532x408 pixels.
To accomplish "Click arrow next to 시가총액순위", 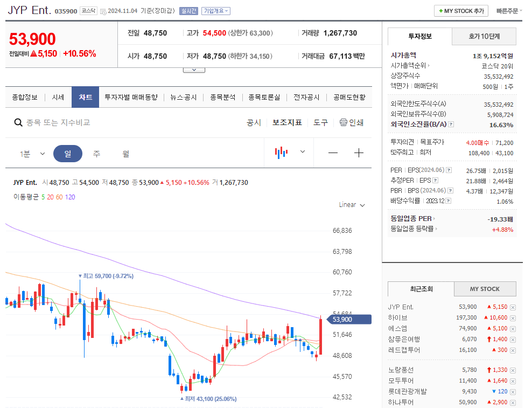I will click(429, 66).
